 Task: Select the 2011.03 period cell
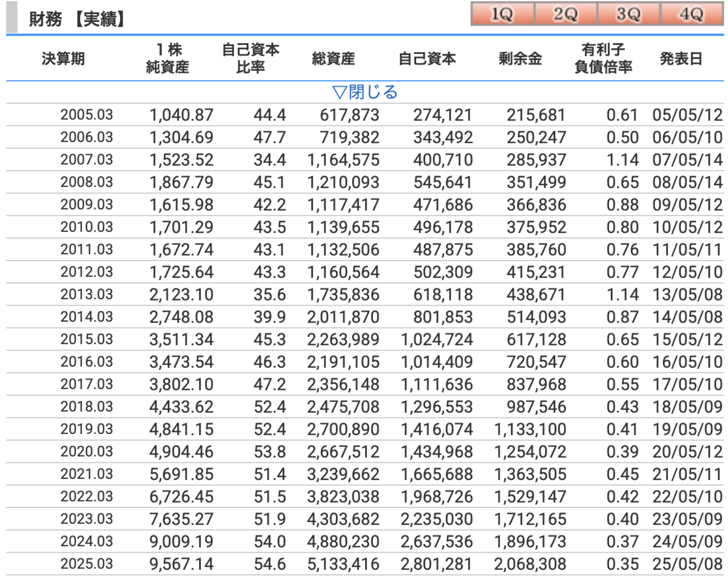click(x=87, y=249)
